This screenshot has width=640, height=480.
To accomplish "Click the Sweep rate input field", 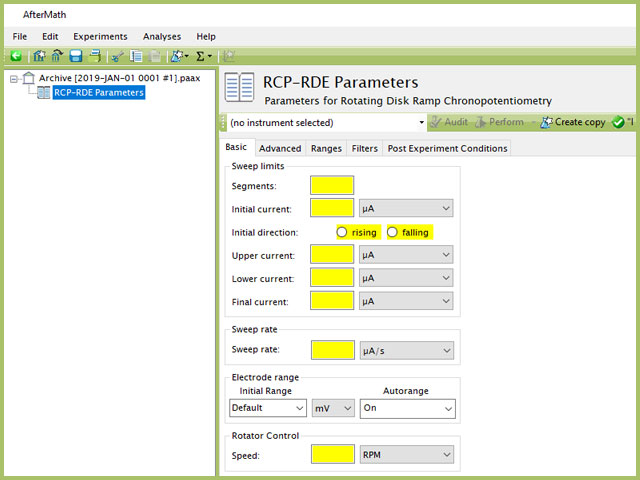I will pos(333,350).
